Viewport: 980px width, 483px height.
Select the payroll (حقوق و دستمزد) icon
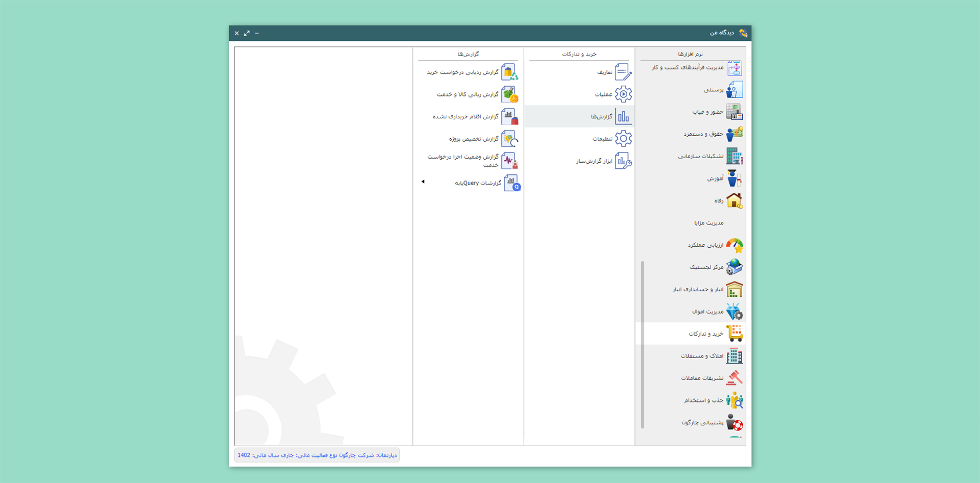coord(734,134)
